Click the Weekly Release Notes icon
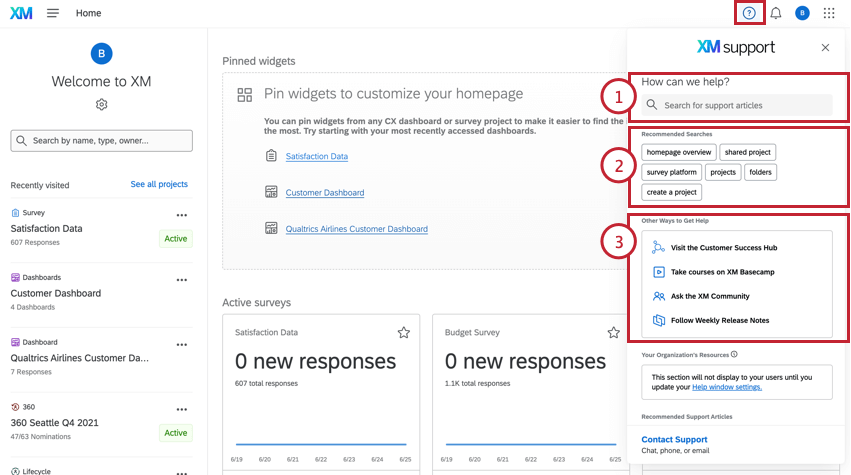Viewport: 851px width, 475px height. 658,320
